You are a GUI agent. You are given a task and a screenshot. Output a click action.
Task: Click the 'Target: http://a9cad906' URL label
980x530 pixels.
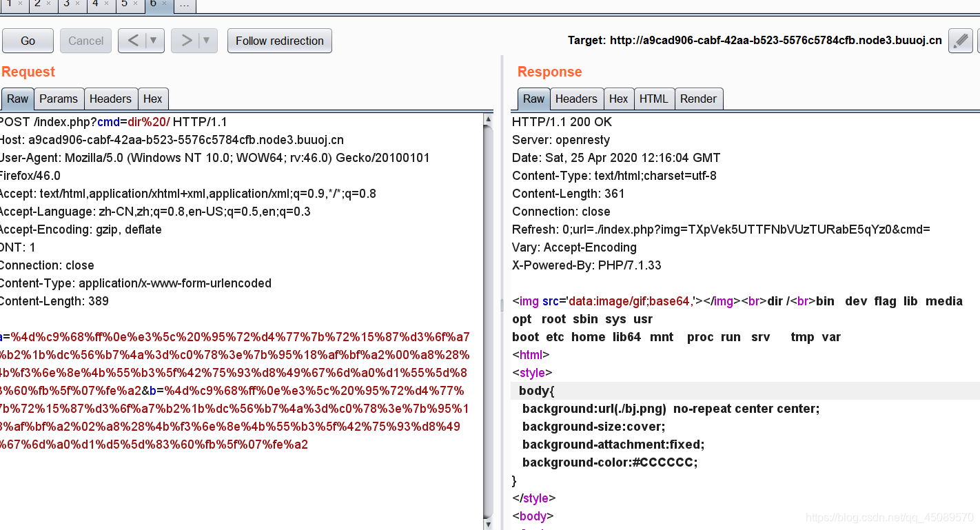(x=755, y=41)
